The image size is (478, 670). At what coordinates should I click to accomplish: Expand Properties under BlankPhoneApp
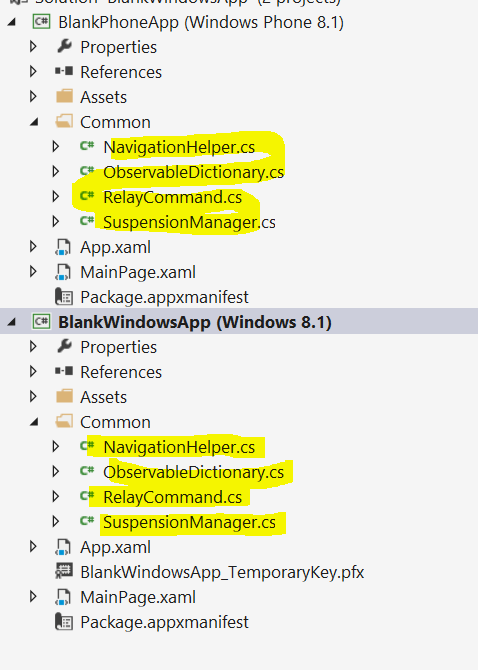(33, 47)
